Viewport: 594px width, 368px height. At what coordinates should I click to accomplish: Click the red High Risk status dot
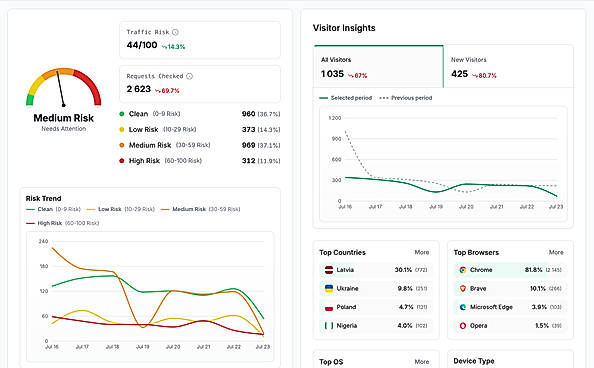click(x=122, y=161)
